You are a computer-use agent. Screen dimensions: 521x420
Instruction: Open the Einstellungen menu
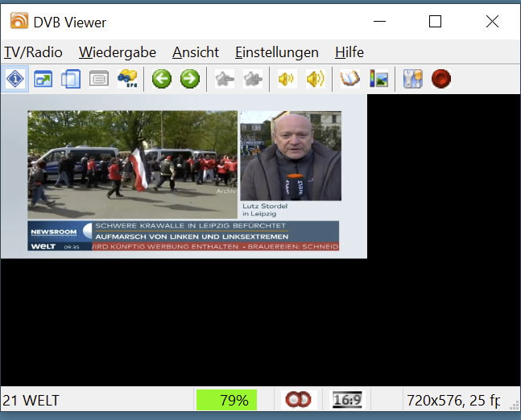coord(277,52)
